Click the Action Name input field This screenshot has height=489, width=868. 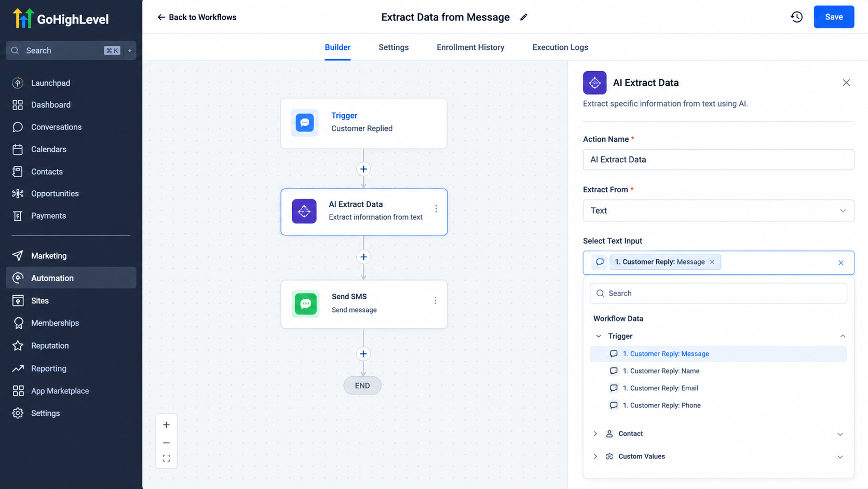718,160
